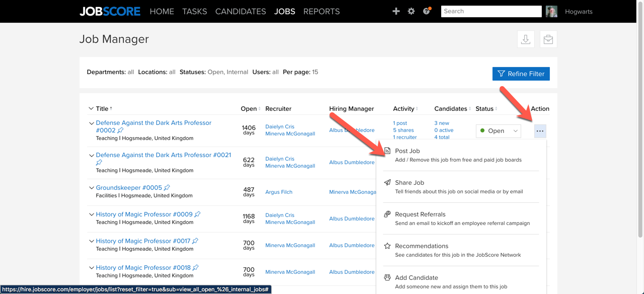Click the envelope mail icon button
Image resolution: width=644 pixels, height=294 pixels.
[x=548, y=39]
